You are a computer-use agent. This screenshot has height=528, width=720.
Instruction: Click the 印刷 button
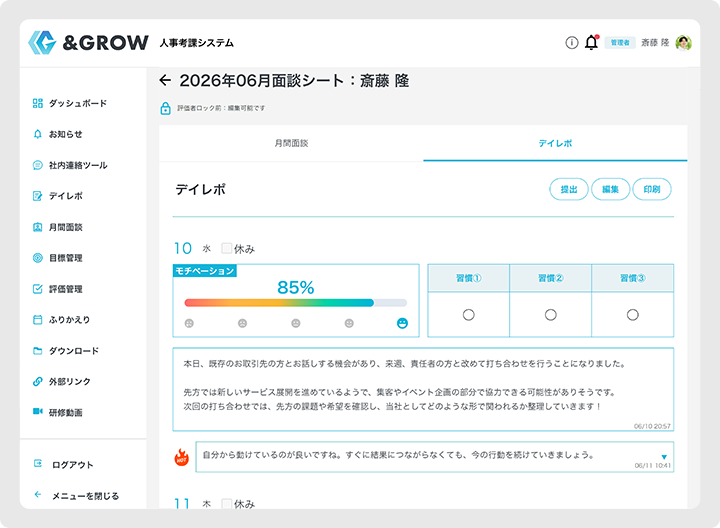click(652, 189)
